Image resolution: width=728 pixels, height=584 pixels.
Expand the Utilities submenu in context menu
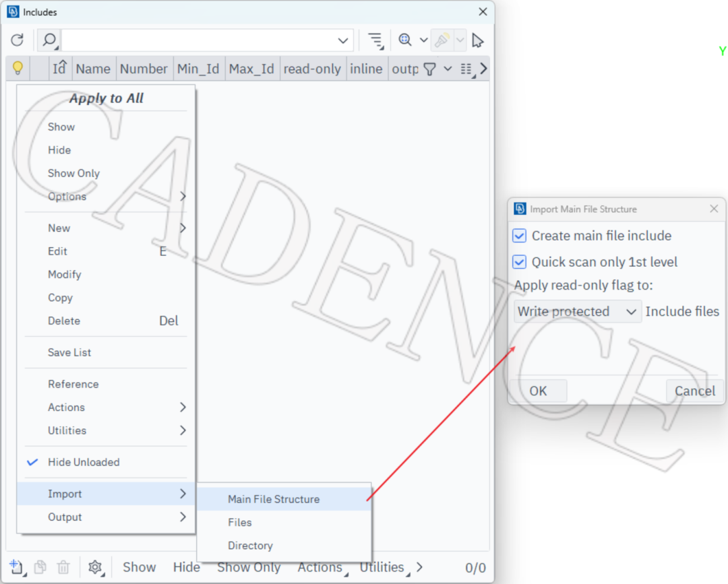click(106, 430)
